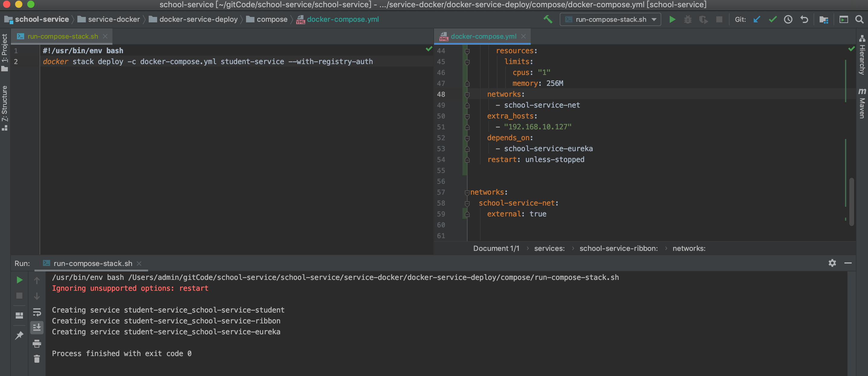Collapse extra_hosts fold marker at line 50
The width and height of the screenshot is (868, 376).
(467, 117)
